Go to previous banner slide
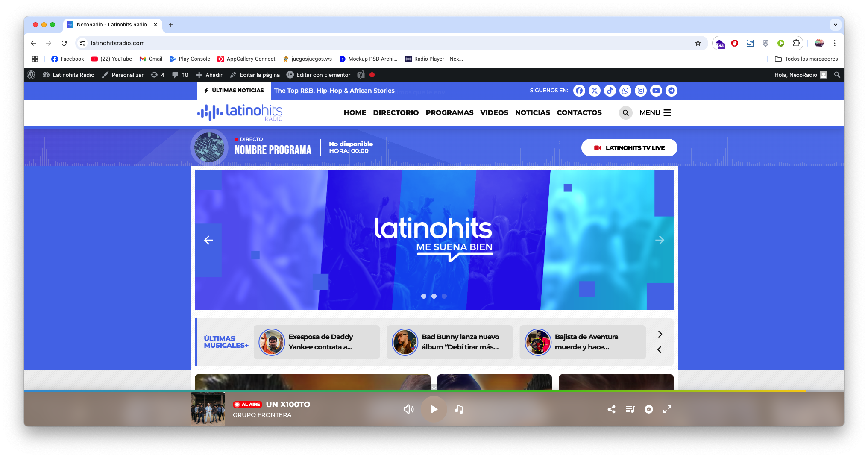 click(208, 240)
